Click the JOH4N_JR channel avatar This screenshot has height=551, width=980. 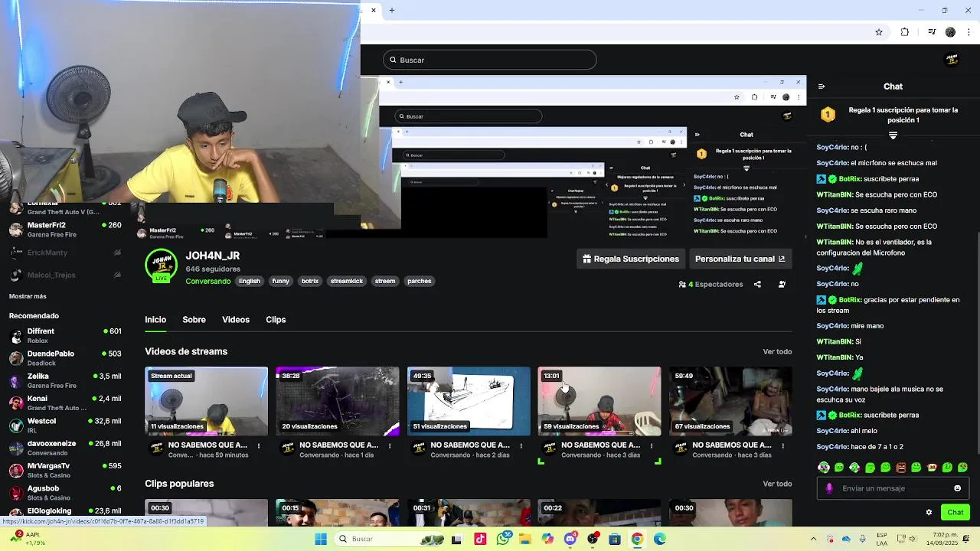pos(161,265)
